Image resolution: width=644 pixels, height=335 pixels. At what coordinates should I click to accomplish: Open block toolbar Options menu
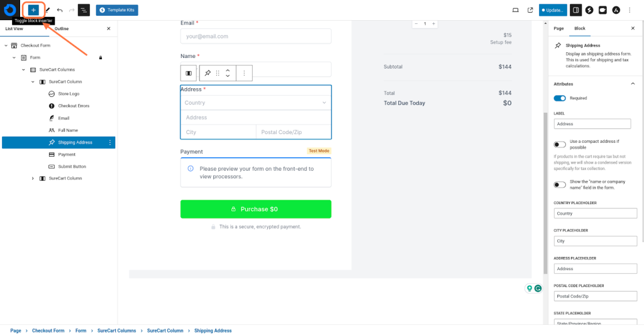click(x=244, y=73)
